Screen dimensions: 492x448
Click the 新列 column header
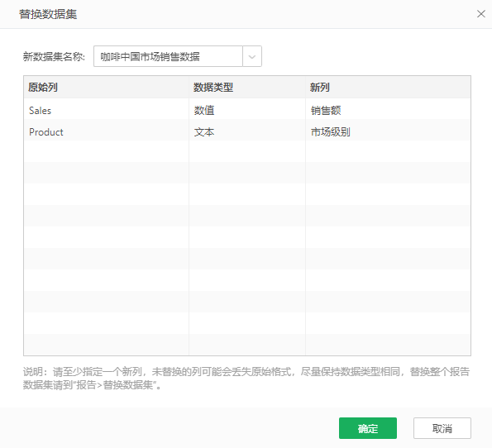388,88
